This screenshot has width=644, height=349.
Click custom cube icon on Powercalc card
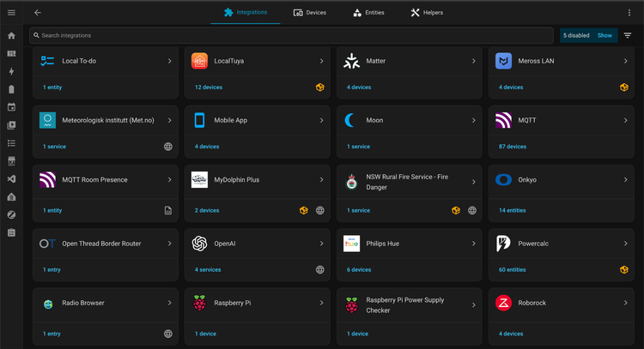(624, 270)
